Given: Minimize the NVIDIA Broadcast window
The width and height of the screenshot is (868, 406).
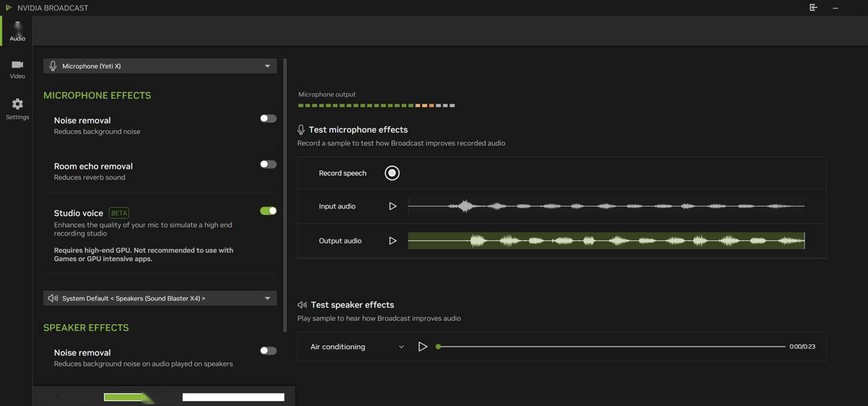Looking at the screenshot, I should [835, 8].
